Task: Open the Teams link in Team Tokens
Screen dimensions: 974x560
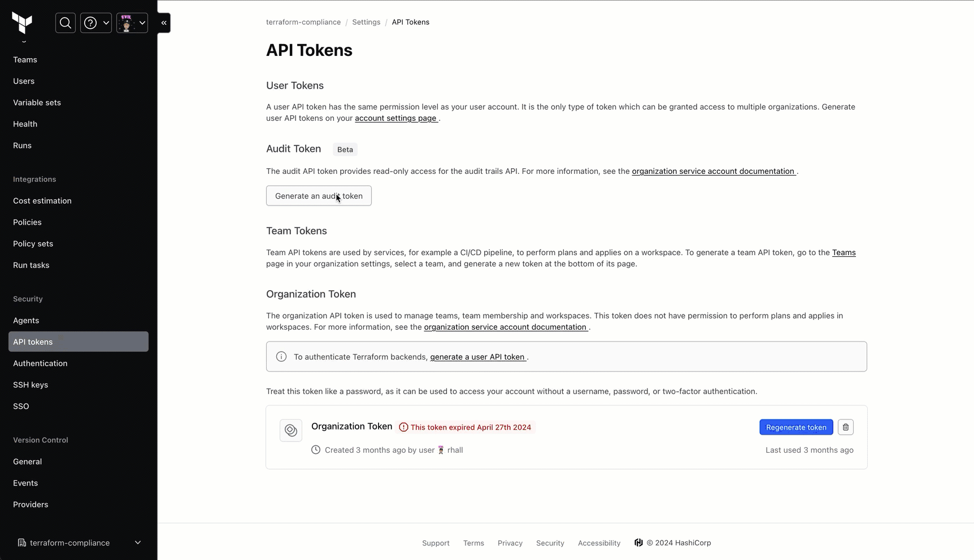Action: coord(843,253)
